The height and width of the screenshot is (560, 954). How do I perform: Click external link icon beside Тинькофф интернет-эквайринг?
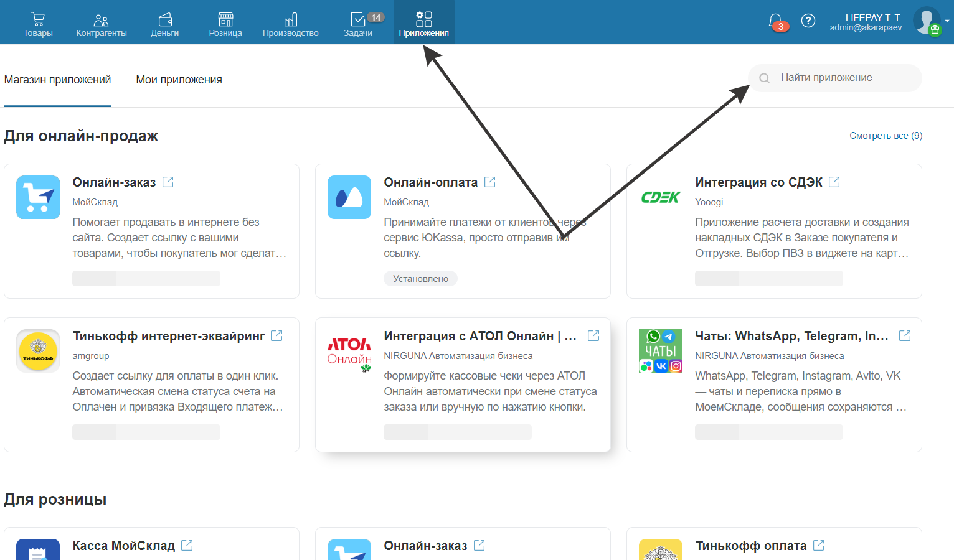(277, 335)
